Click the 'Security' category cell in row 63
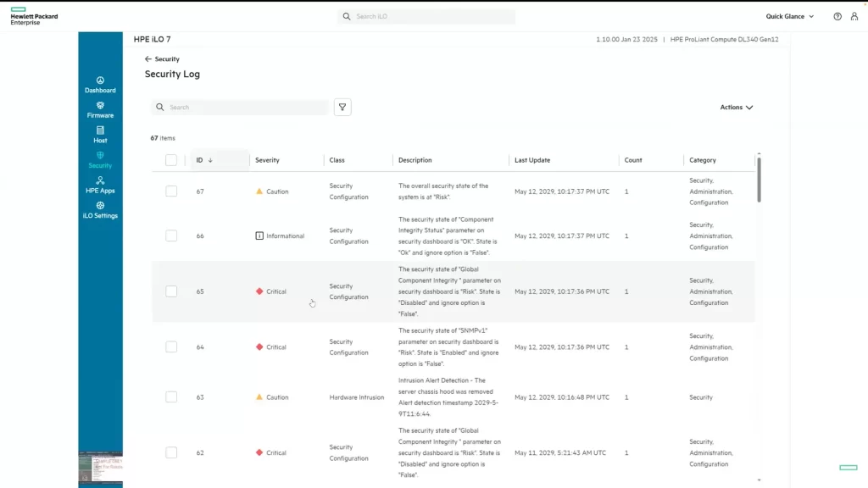This screenshot has height=488, width=868. coord(701,397)
